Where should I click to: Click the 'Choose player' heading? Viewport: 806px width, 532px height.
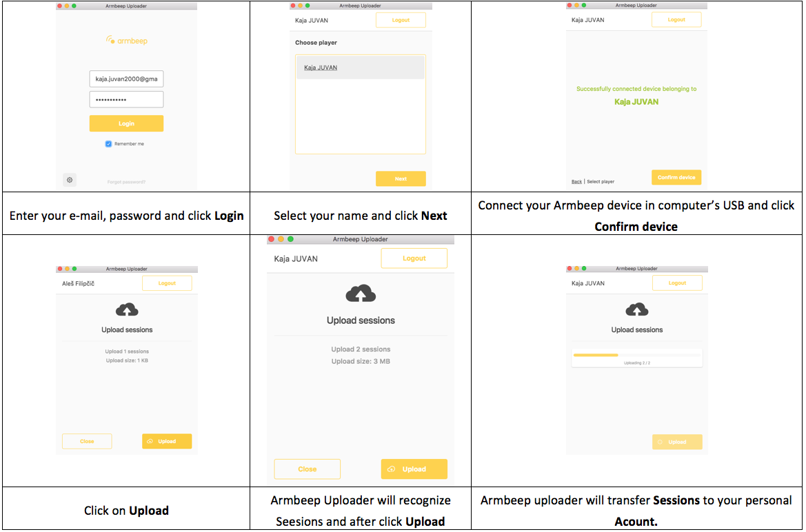[x=316, y=43]
